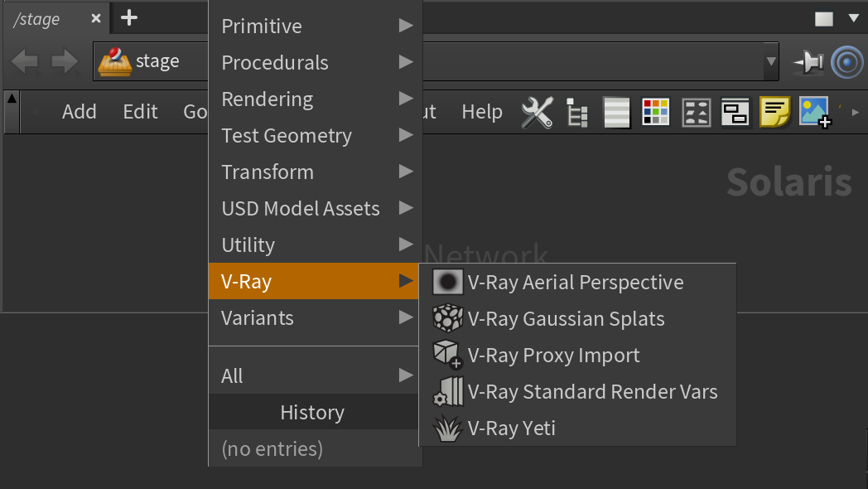Expand the Rendering submenu
This screenshot has width=868, height=489.
(316, 99)
